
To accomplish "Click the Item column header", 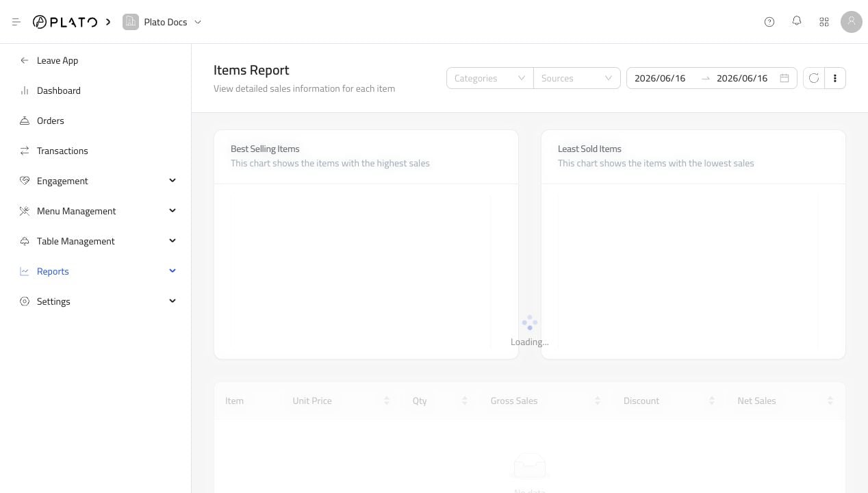I will click(234, 401).
